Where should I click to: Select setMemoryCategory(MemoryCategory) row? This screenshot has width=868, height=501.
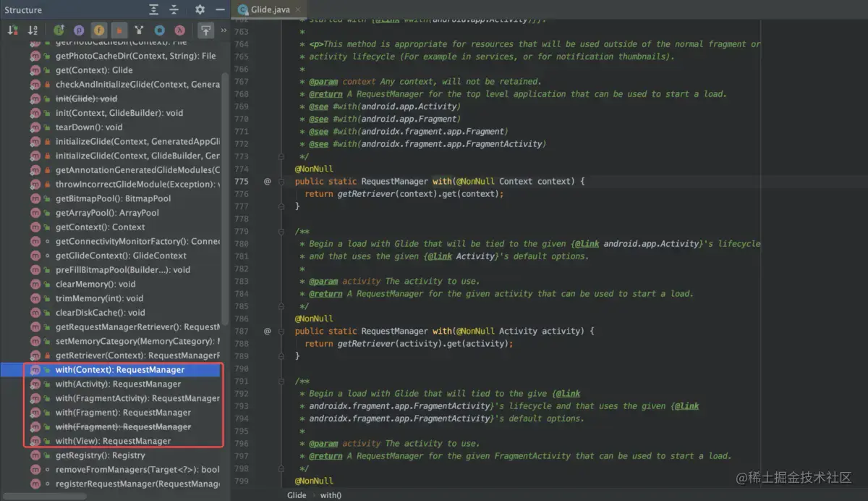pos(110,341)
